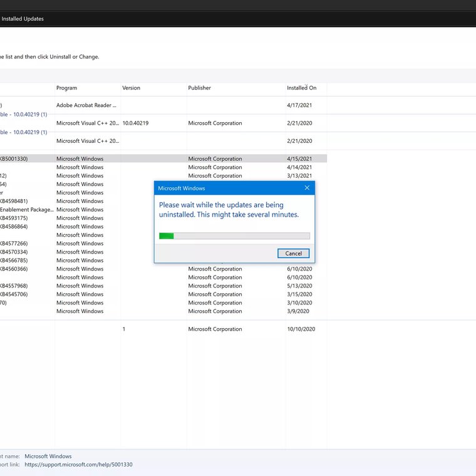Click the 10.0.40219 version cell
Screen dimensions: 476x476
pyautogui.click(x=135, y=123)
